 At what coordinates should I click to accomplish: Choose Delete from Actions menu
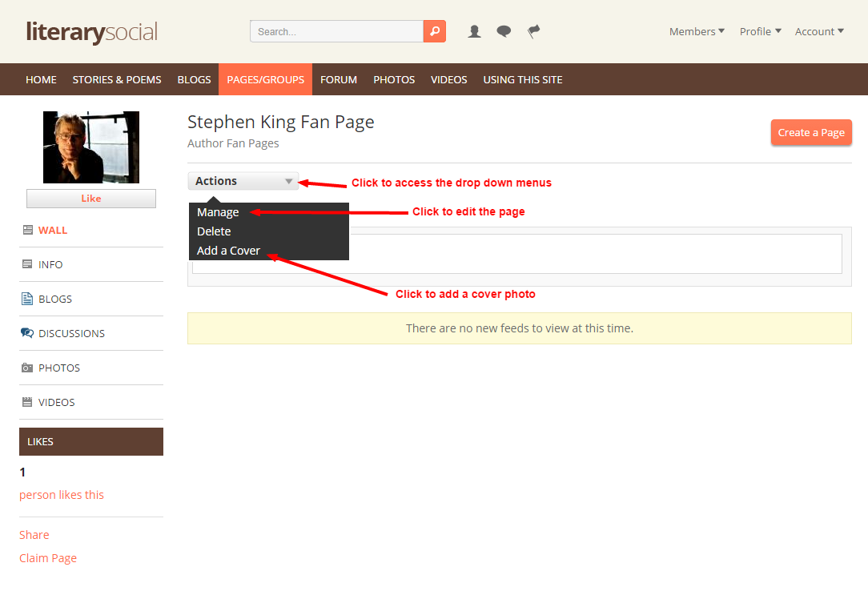(214, 231)
